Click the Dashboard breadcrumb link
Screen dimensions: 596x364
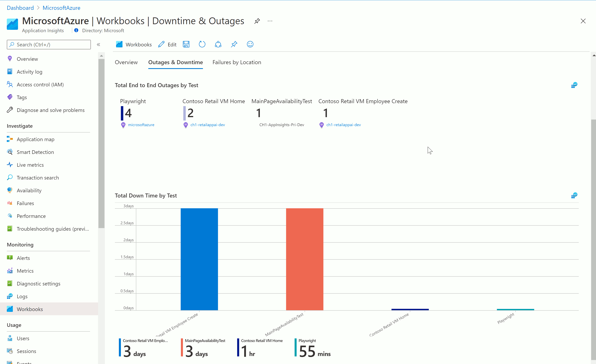[x=20, y=8]
